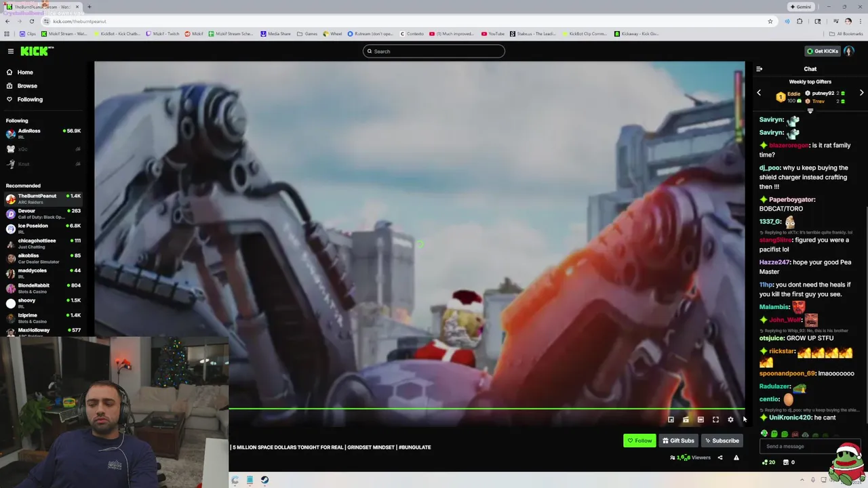Image resolution: width=868 pixels, height=488 pixels.
Task: Click the microphone icon in system tray
Action: 812,480
